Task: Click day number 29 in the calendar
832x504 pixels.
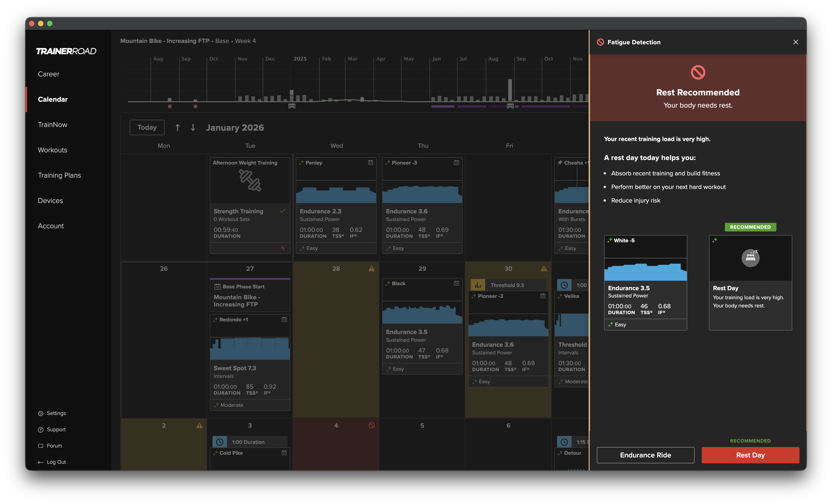Action: pos(422,269)
